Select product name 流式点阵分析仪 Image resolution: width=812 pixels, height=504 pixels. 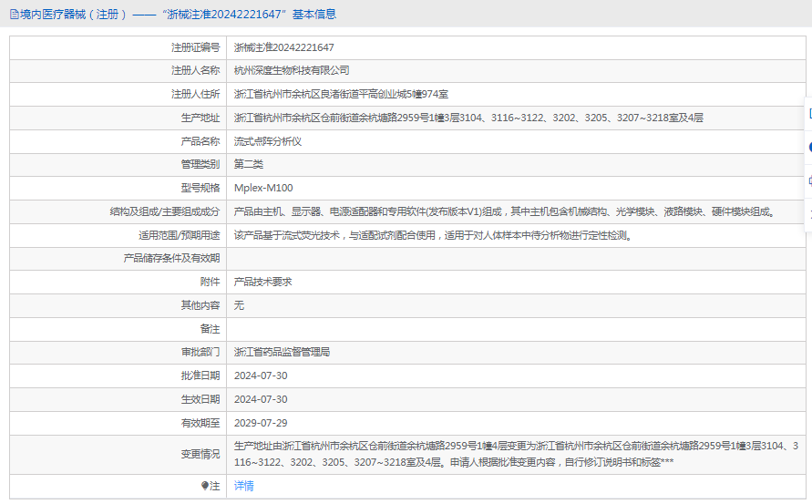point(267,141)
